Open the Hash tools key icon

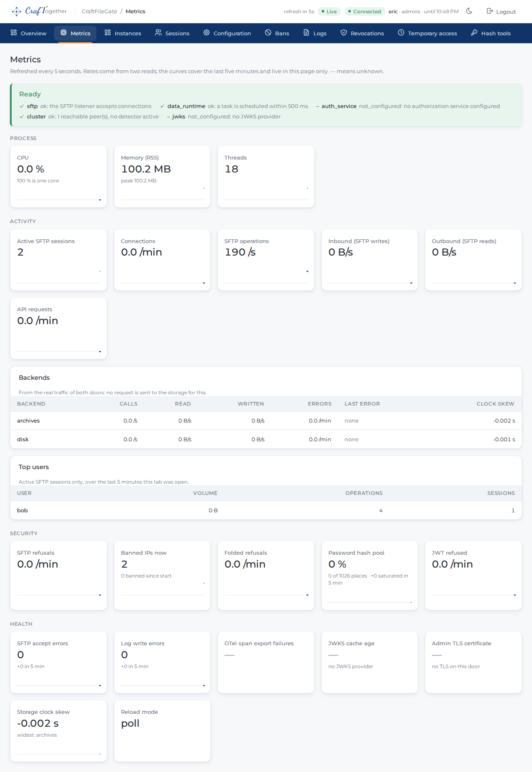(x=474, y=33)
